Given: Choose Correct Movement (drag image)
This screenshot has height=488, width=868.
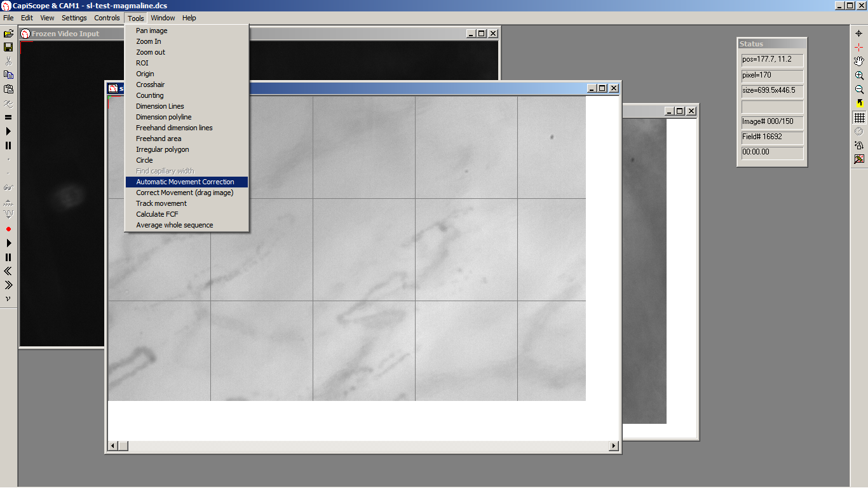Looking at the screenshot, I should (186, 193).
